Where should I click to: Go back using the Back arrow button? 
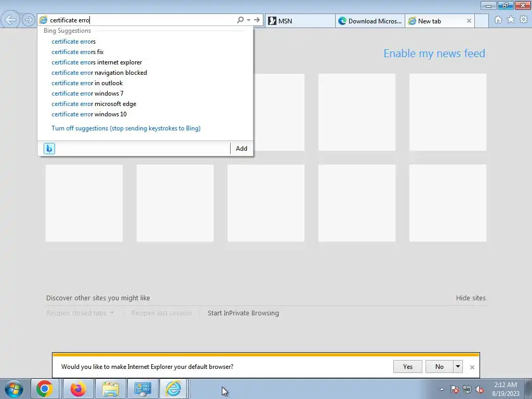click(x=10, y=20)
